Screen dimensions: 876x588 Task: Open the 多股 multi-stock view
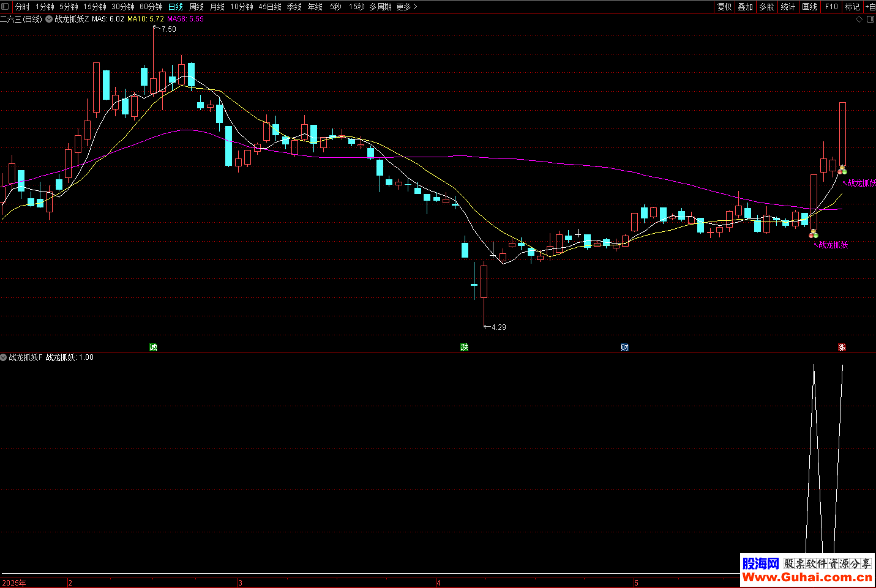tap(767, 7)
